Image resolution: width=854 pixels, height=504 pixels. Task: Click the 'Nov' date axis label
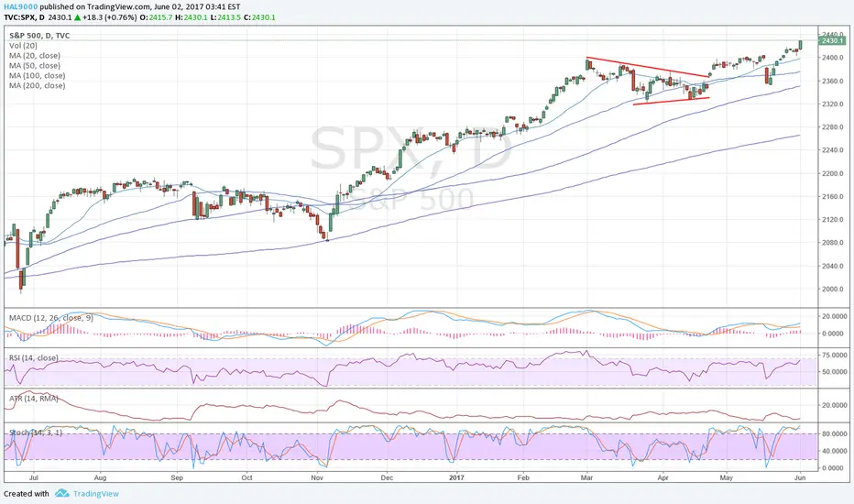pyautogui.click(x=317, y=477)
